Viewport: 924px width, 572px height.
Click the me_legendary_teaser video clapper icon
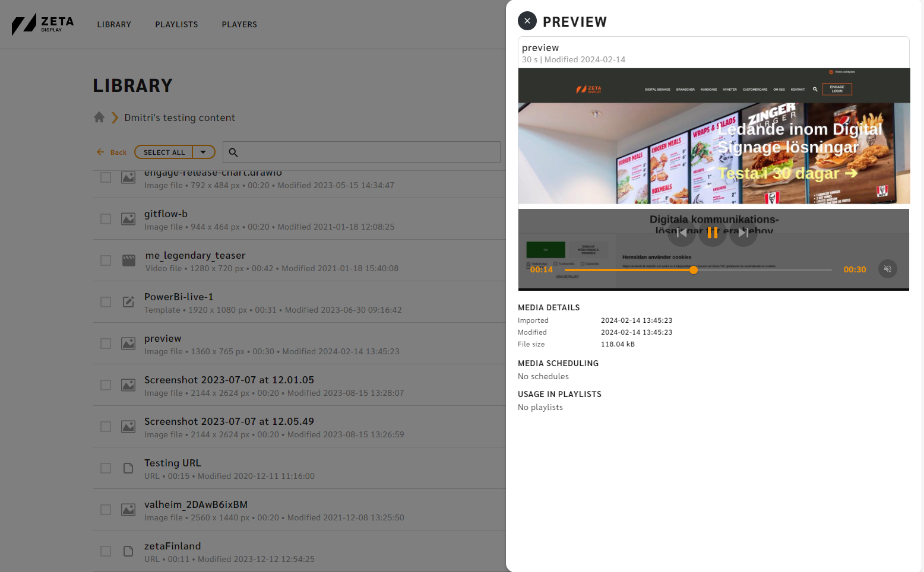click(128, 260)
